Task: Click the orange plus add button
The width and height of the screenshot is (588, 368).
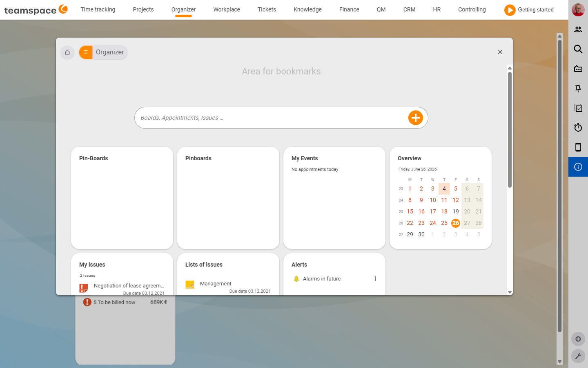Action: (416, 118)
